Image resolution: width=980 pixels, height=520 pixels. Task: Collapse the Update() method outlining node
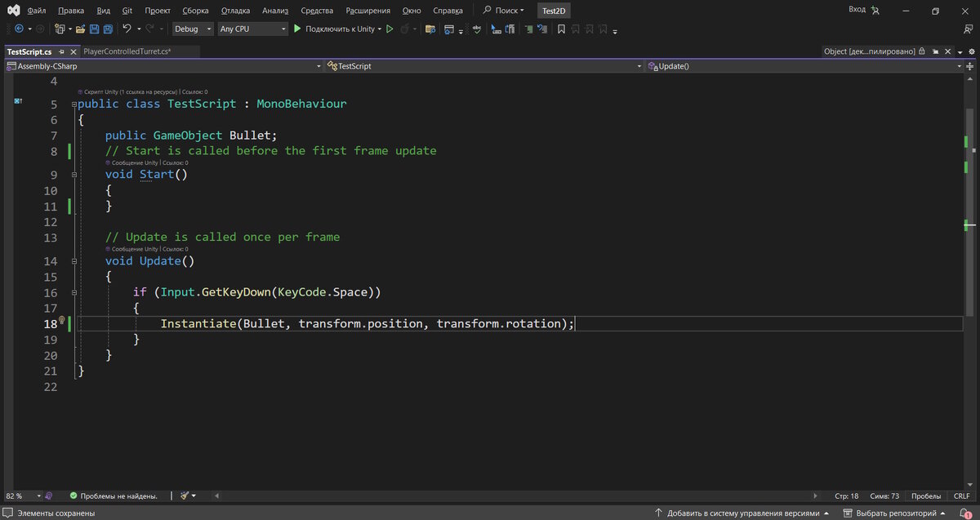74,261
